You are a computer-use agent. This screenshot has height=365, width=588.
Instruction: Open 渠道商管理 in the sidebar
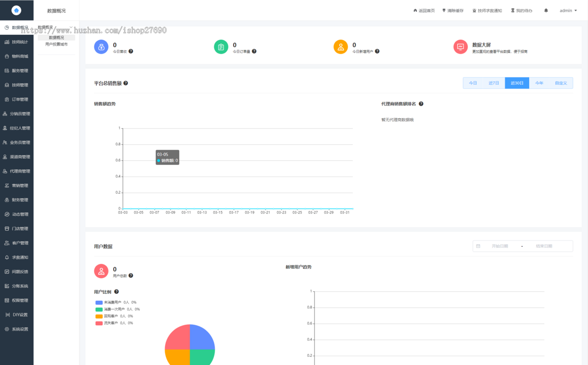pyautogui.click(x=17, y=157)
